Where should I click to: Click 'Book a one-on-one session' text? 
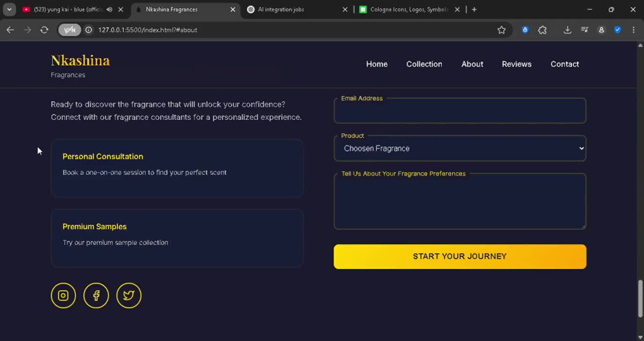click(144, 172)
